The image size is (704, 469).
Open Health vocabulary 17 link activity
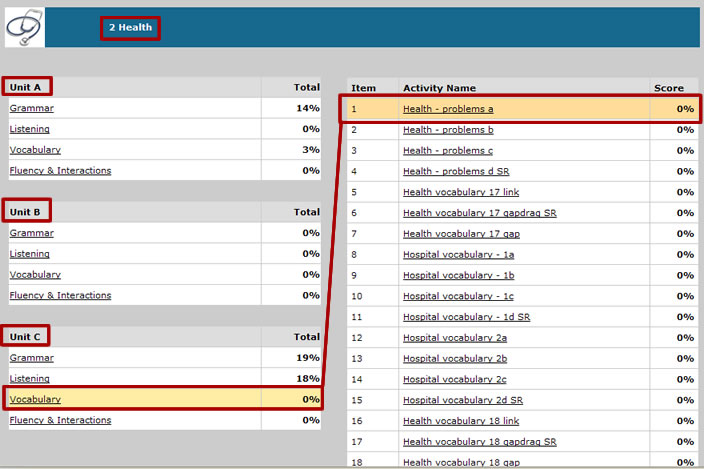(461, 192)
